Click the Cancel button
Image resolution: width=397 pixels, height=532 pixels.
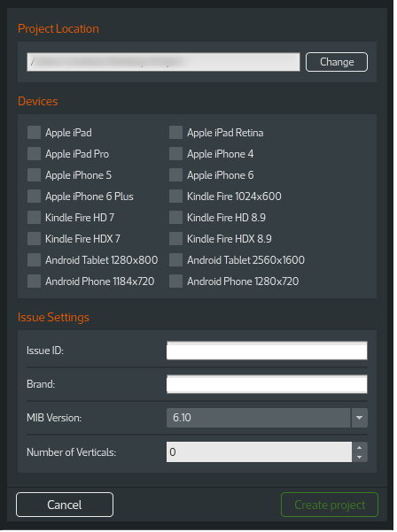[65, 505]
